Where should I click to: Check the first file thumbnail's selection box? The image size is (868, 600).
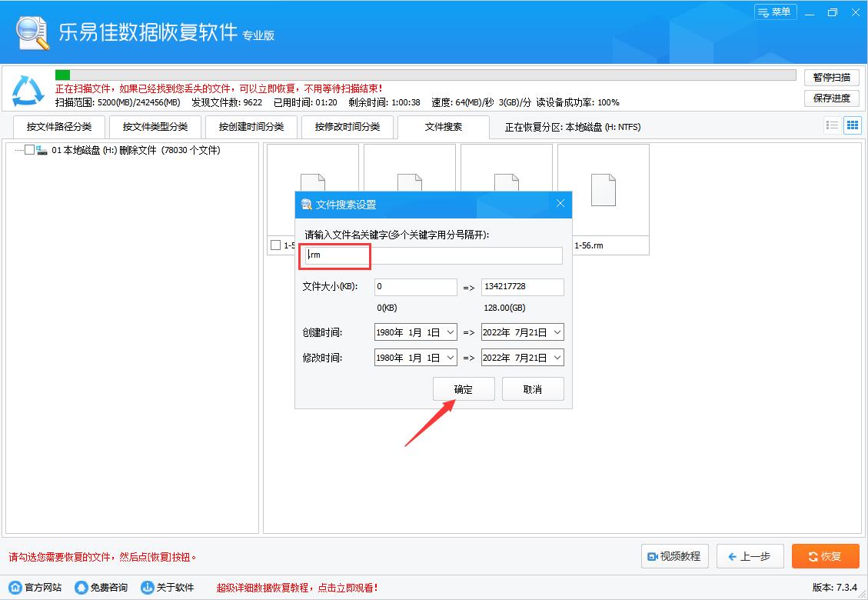[x=274, y=245]
